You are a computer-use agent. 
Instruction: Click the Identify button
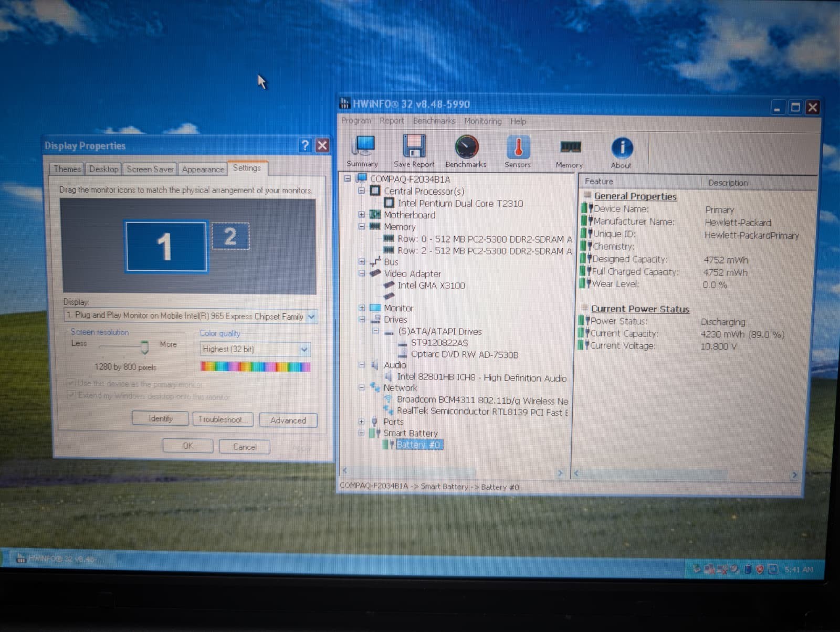[x=160, y=418]
